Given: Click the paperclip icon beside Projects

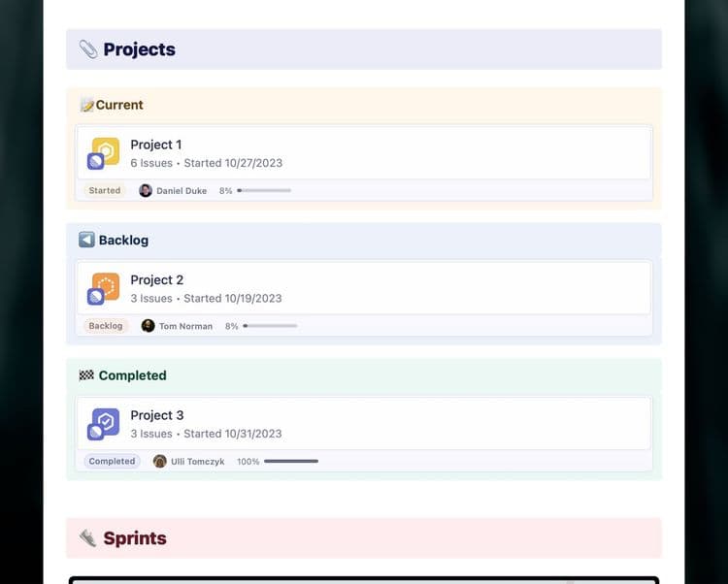Looking at the screenshot, I should point(88,49).
